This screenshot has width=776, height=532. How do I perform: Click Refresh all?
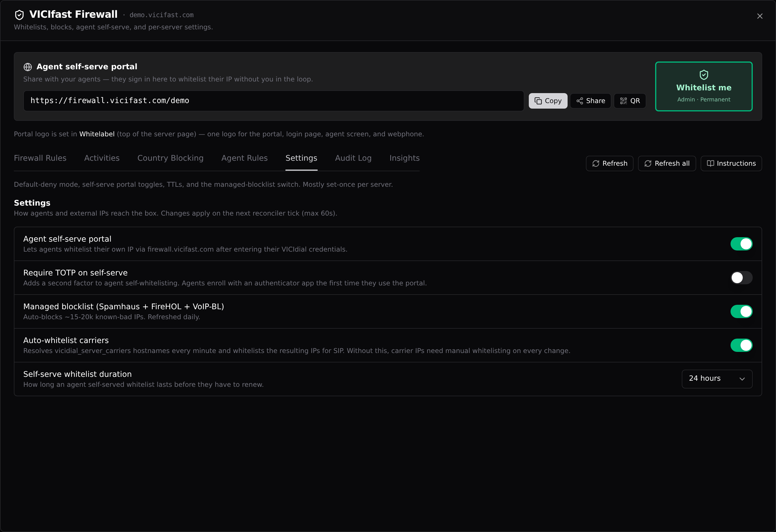pos(667,163)
